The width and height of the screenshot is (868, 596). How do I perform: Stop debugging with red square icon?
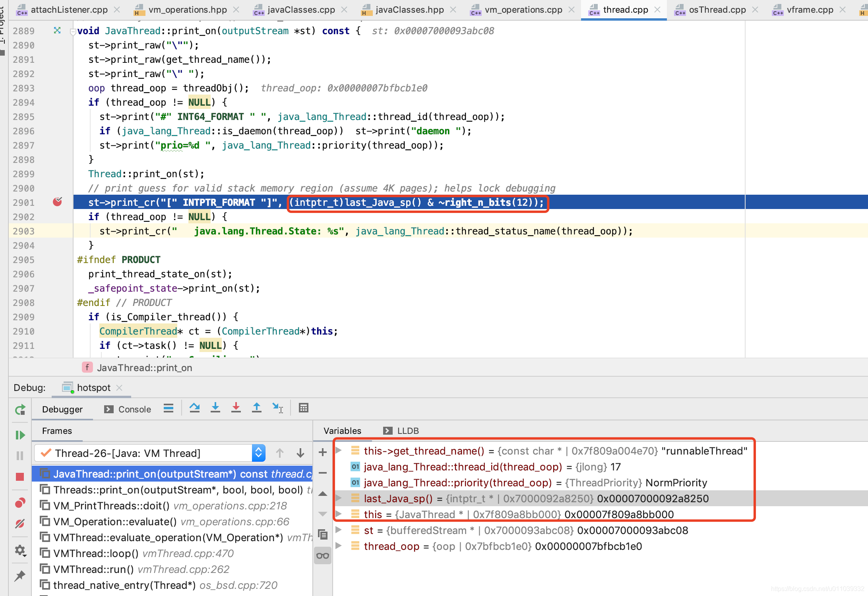(20, 477)
